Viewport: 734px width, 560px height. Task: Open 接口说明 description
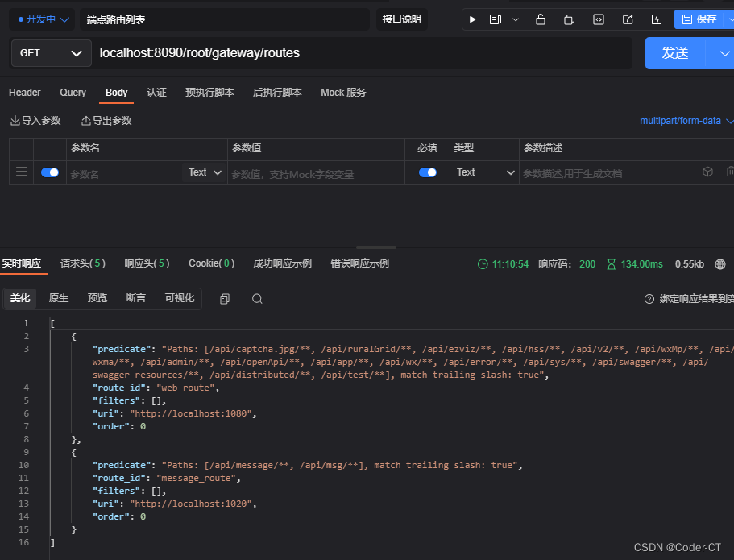(401, 19)
